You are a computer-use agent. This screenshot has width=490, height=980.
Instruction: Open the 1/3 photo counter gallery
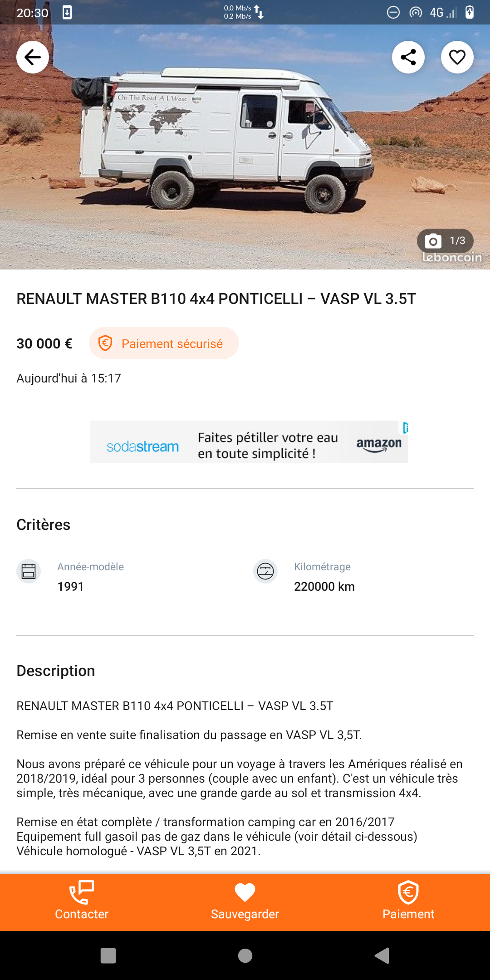pos(445,241)
